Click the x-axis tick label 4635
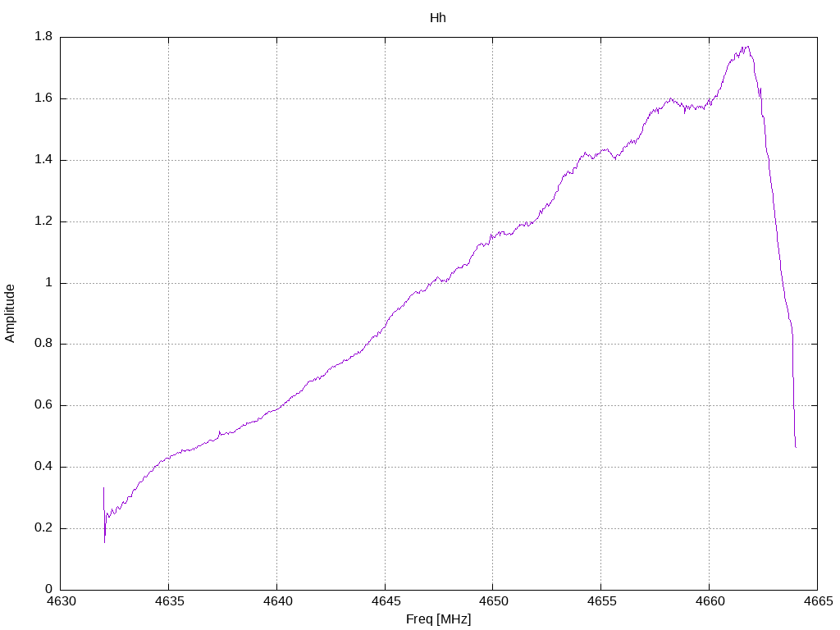The image size is (840, 630). pos(169,601)
